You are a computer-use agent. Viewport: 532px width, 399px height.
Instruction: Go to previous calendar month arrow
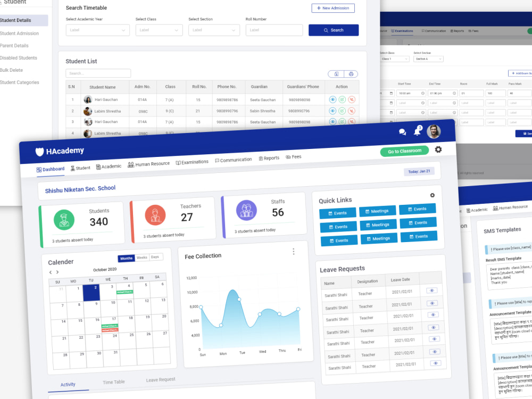51,272
